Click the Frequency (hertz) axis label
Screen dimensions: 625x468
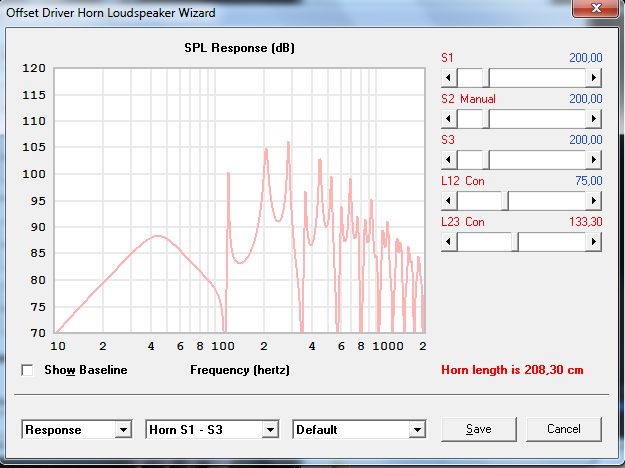[x=240, y=370]
